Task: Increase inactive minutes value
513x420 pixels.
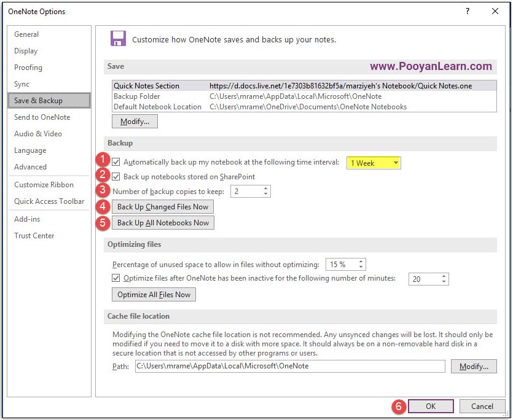Action: [444, 276]
